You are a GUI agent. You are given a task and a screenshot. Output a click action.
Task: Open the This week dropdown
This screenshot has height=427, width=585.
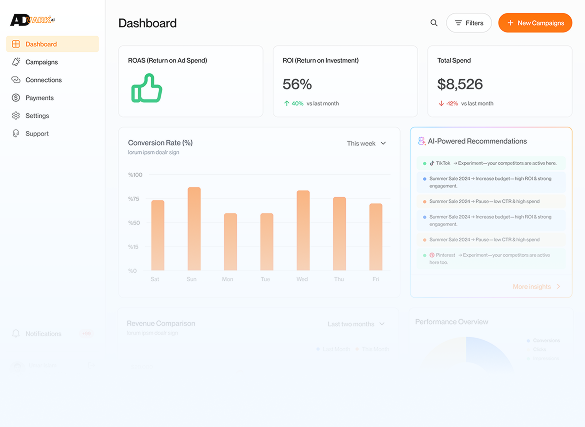click(366, 143)
